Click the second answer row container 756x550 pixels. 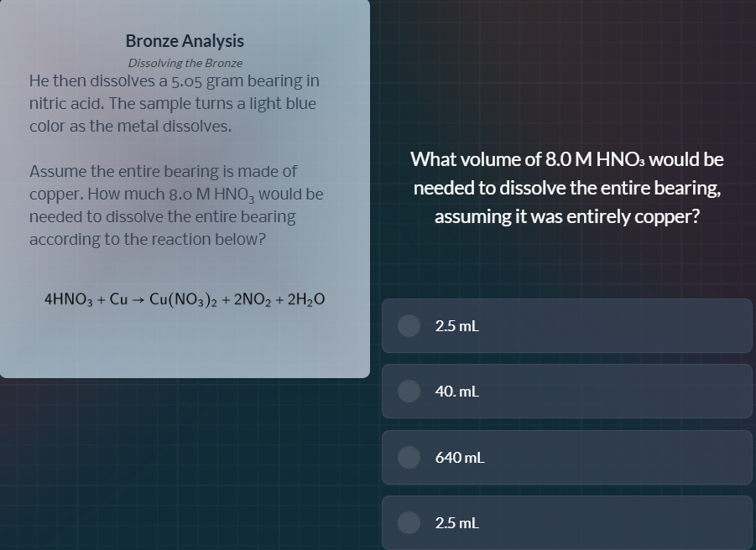(566, 392)
